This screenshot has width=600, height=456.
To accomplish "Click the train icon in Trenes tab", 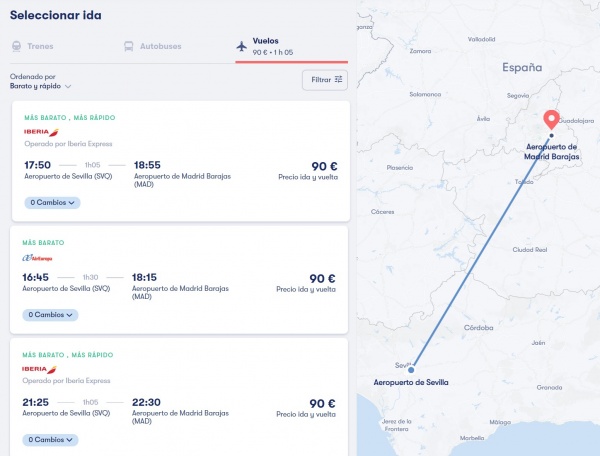I will coord(16,46).
